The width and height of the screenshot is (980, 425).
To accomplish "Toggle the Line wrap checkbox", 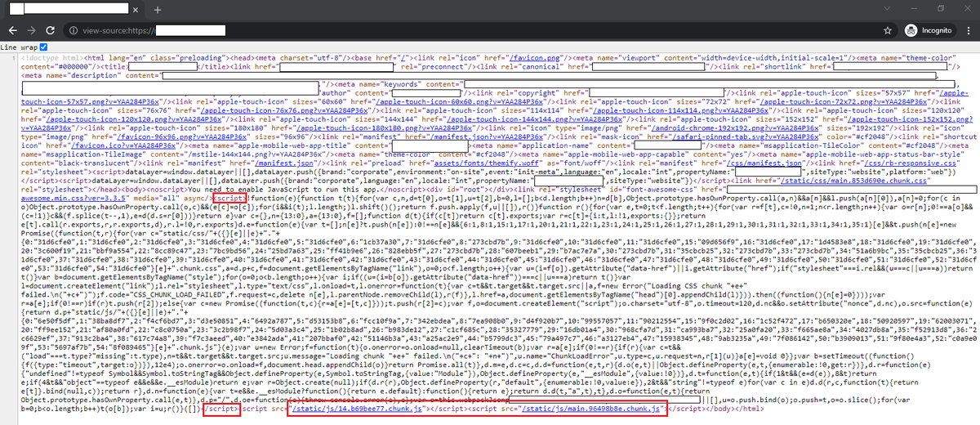I will coord(43,47).
